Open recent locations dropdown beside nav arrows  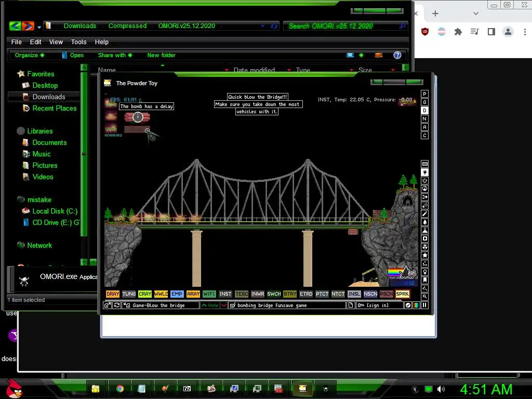point(39,26)
